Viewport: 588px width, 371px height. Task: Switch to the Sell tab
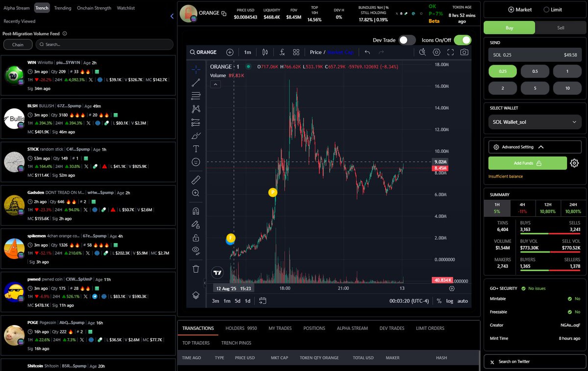pyautogui.click(x=561, y=27)
